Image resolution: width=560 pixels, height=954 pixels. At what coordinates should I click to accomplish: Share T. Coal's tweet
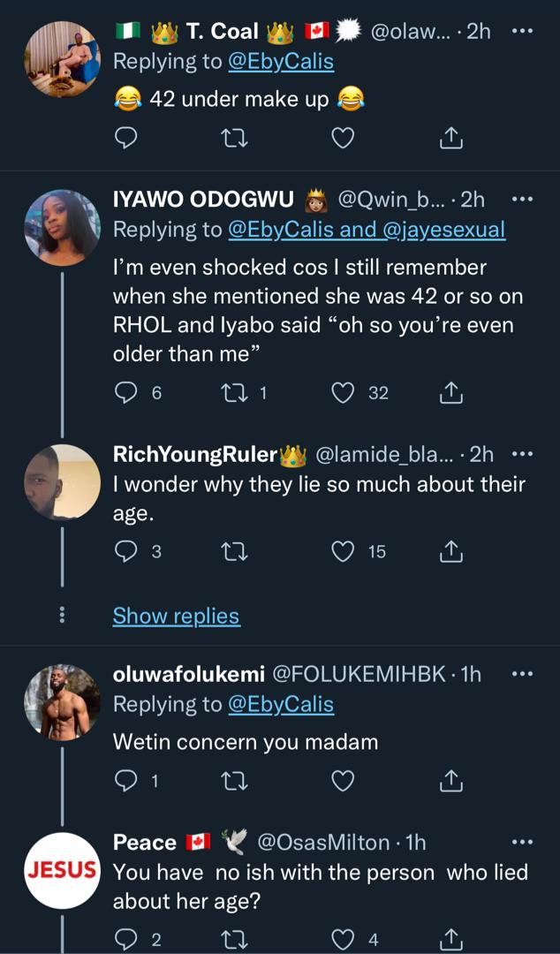(x=450, y=137)
